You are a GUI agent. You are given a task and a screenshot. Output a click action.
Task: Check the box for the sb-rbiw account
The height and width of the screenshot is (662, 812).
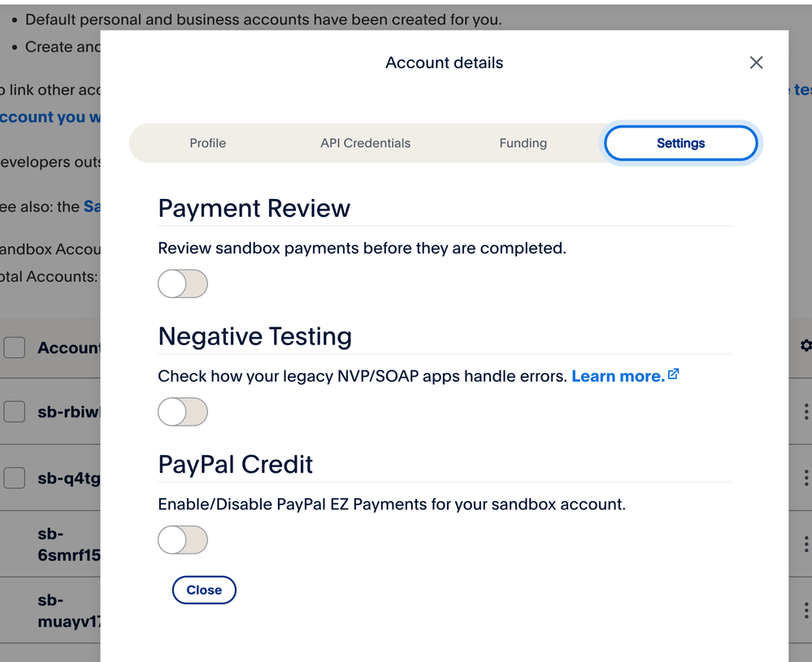[x=15, y=412]
